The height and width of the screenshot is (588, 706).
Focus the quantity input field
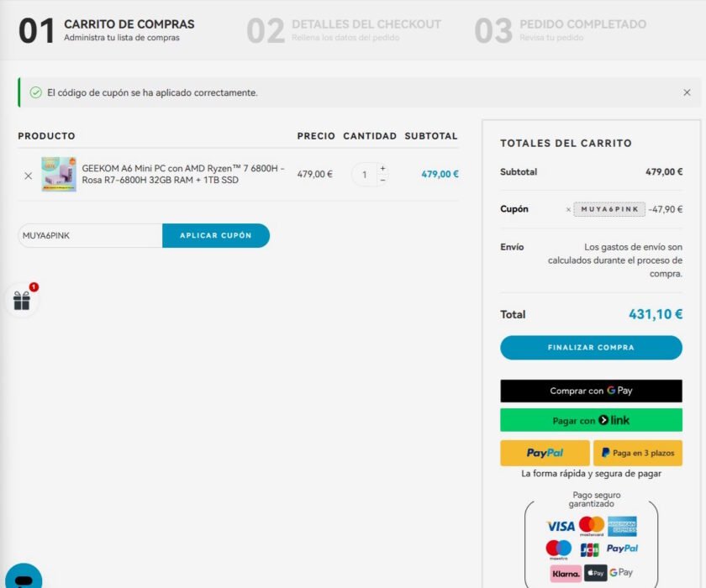tap(365, 175)
